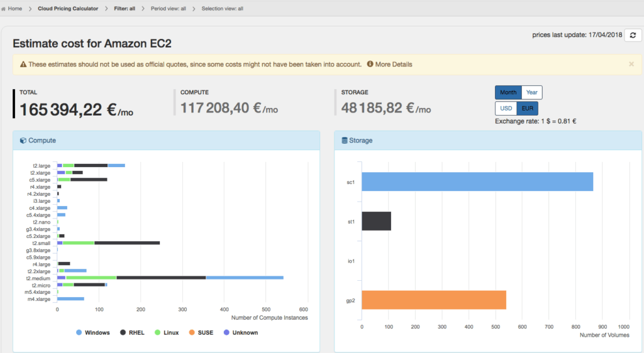Click the t2.2xlarge Windows bar segment
The width and height of the screenshot is (644, 353).
[x=75, y=271]
